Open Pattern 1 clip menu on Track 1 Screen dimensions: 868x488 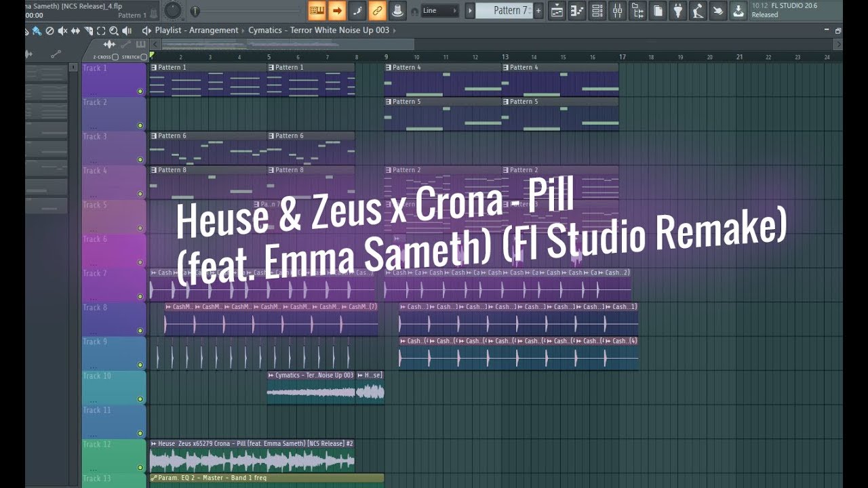154,67
